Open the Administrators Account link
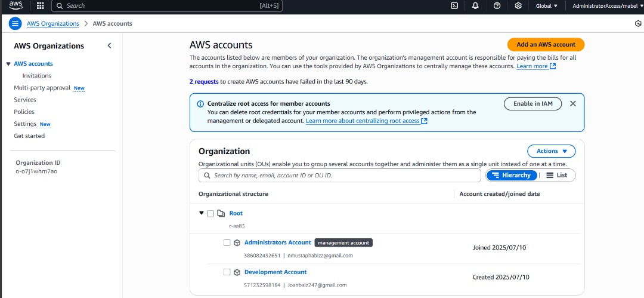The height and width of the screenshot is (298, 644). [278, 242]
